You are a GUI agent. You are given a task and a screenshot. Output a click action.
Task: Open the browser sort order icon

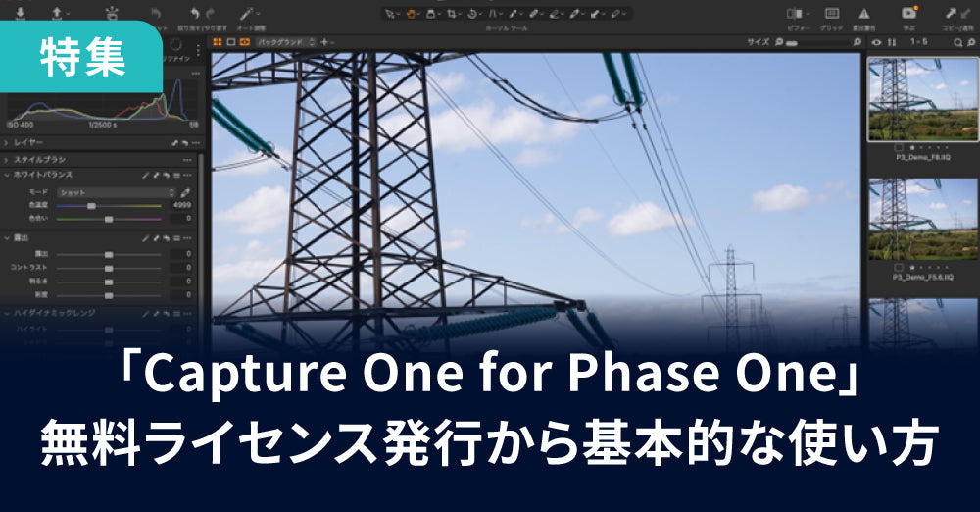(x=892, y=42)
